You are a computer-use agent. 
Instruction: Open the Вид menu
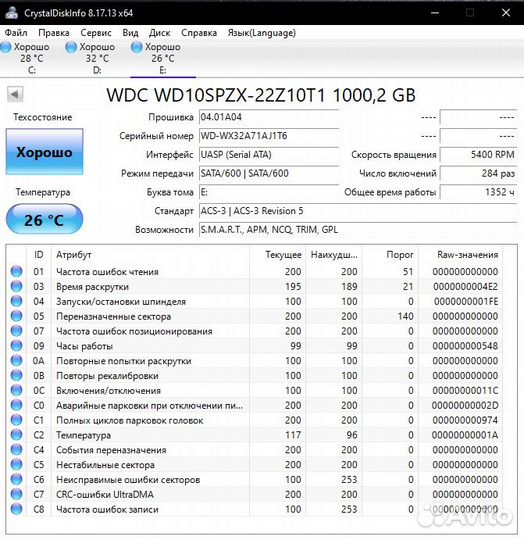pos(130,33)
